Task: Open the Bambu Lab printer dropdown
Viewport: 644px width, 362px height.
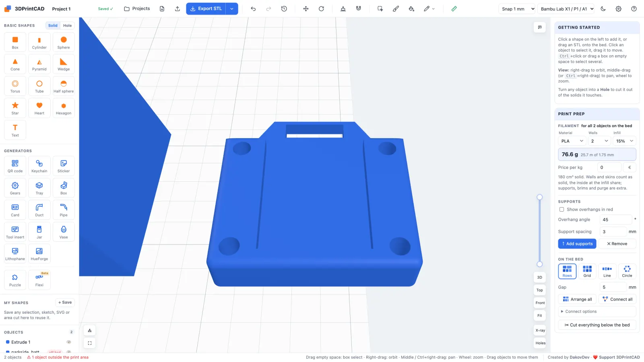Action: [x=567, y=9]
